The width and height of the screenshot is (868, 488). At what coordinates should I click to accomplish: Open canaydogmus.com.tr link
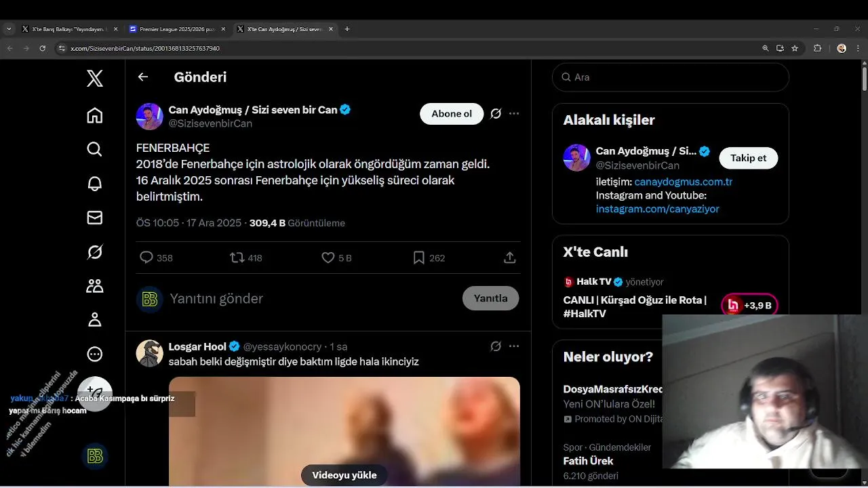[684, 182]
